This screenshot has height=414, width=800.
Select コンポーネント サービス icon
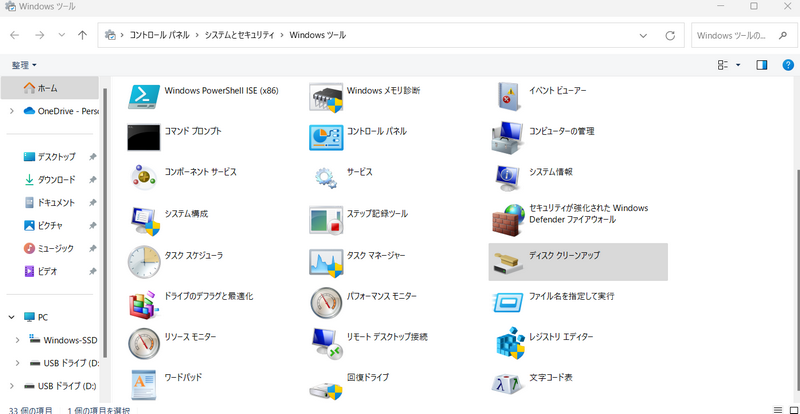[143, 178]
